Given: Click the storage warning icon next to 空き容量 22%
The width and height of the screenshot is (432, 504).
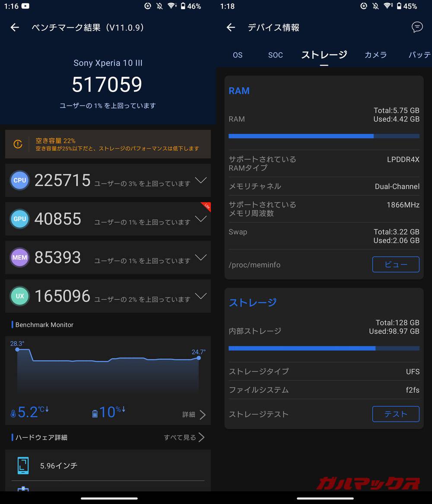Looking at the screenshot, I should pos(18,144).
